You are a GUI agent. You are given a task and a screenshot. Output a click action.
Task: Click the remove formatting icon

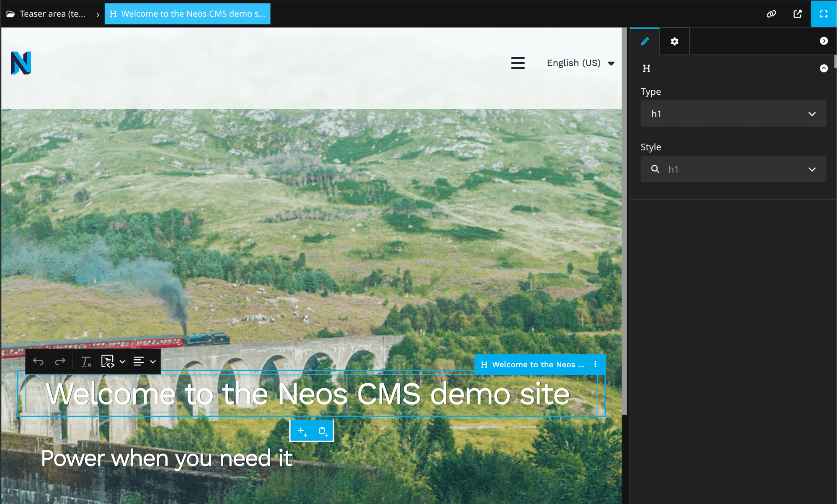pyautogui.click(x=86, y=361)
